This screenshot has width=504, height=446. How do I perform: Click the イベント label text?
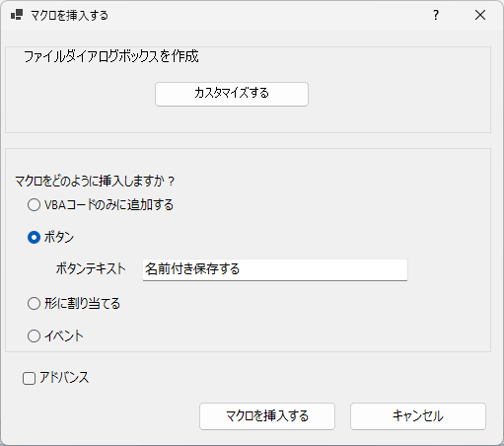tap(64, 336)
